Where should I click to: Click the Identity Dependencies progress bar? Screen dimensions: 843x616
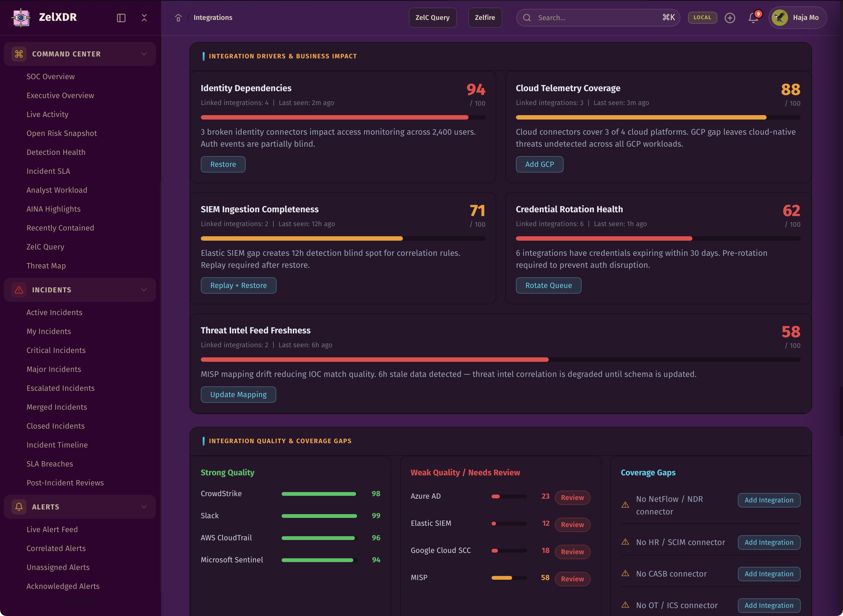[x=343, y=117]
